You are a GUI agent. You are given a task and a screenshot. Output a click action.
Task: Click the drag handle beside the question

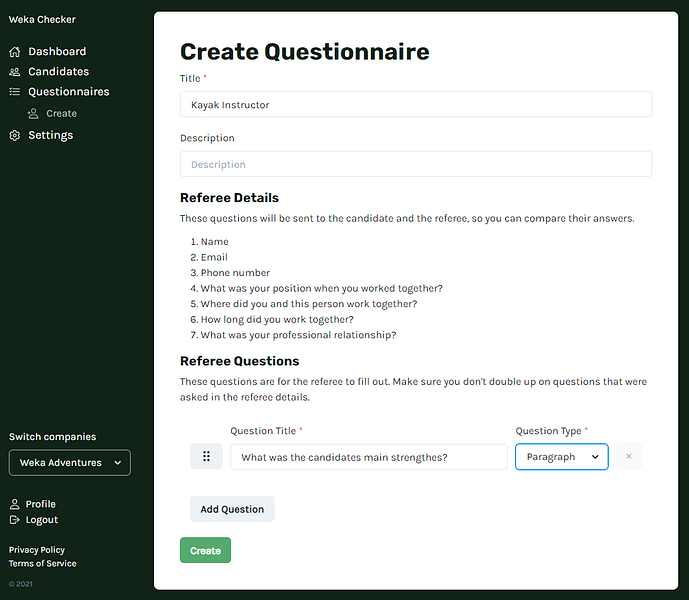(206, 457)
